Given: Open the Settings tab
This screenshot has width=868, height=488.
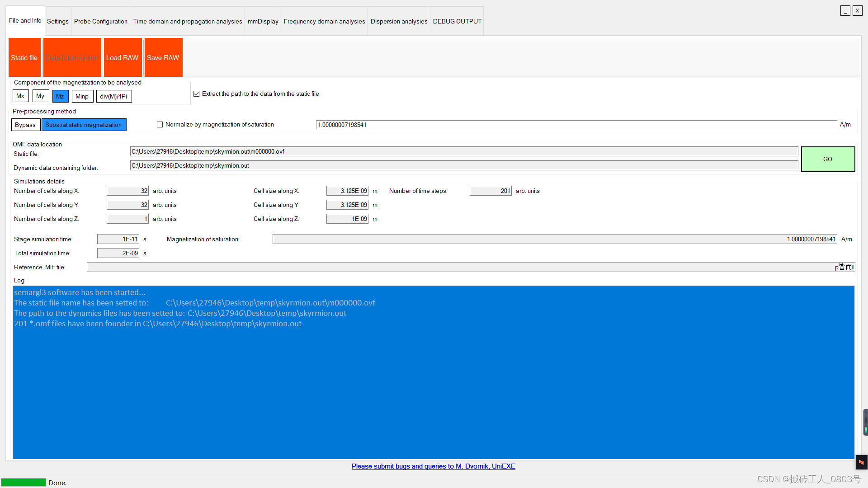Looking at the screenshot, I should [x=58, y=21].
